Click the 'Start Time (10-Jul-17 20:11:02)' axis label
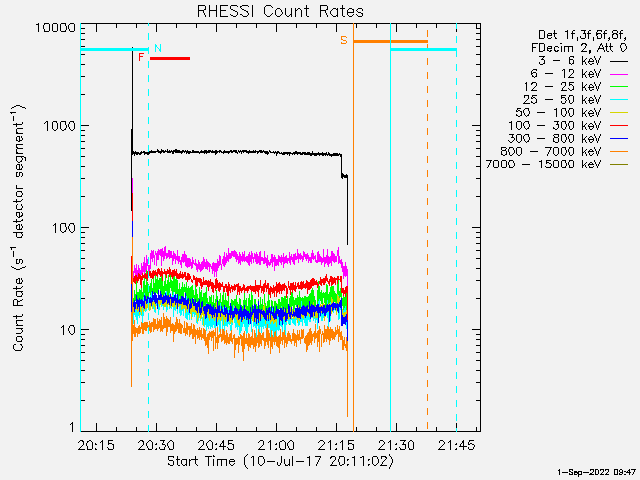 coord(280,461)
